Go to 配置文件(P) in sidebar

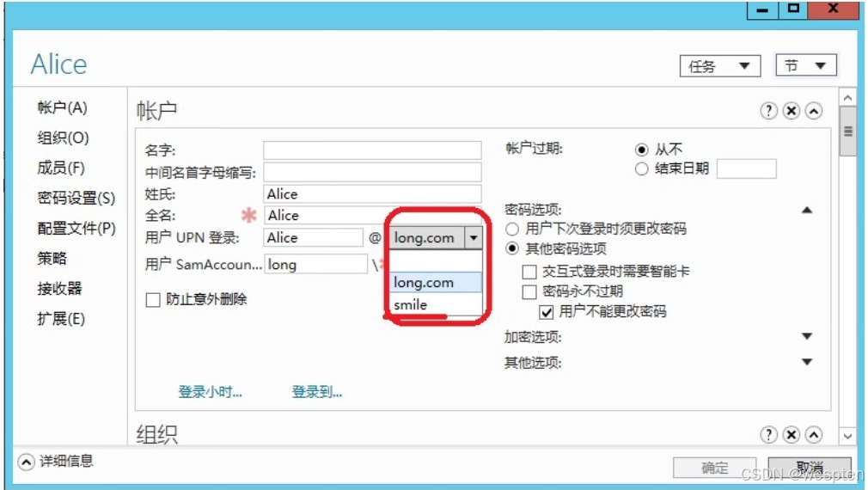pyautogui.click(x=76, y=228)
